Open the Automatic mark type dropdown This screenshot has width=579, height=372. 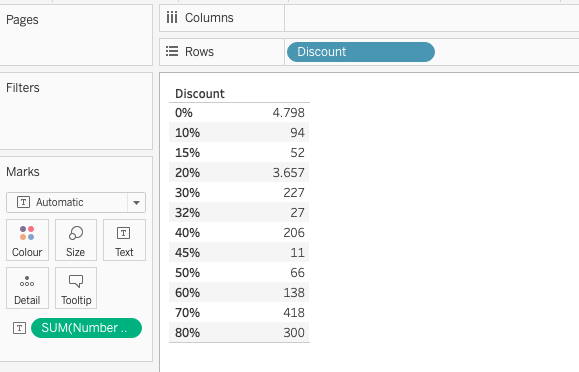point(76,202)
